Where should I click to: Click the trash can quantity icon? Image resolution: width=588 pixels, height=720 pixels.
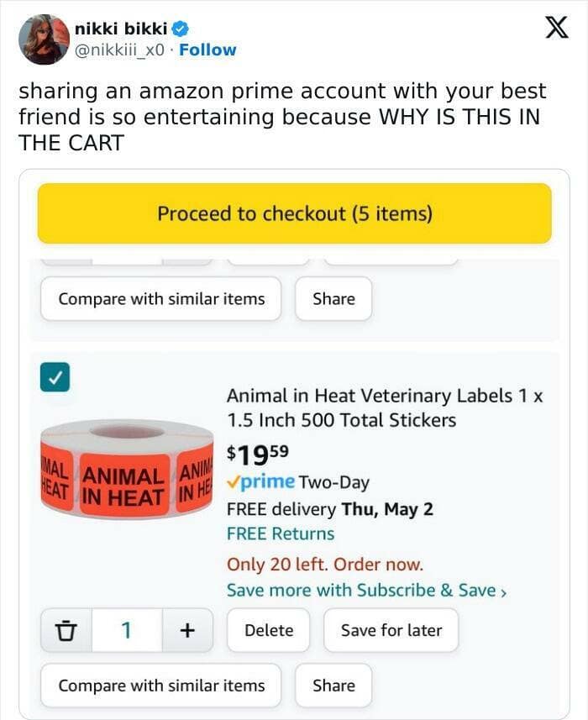click(x=66, y=630)
